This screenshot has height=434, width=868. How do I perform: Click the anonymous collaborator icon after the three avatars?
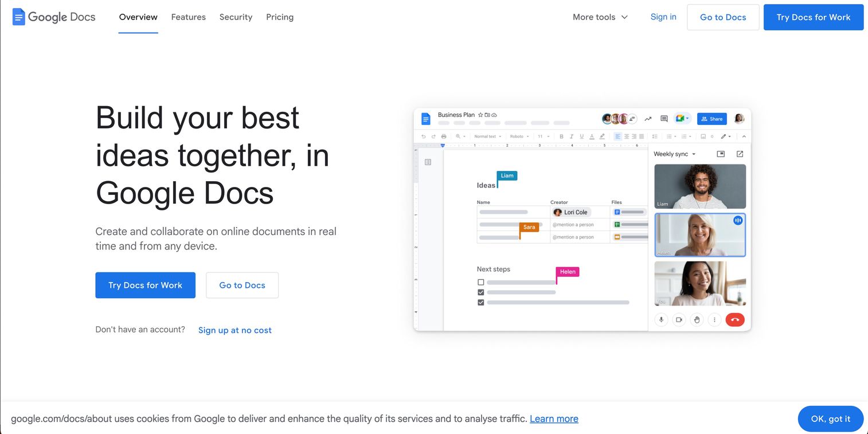(632, 119)
